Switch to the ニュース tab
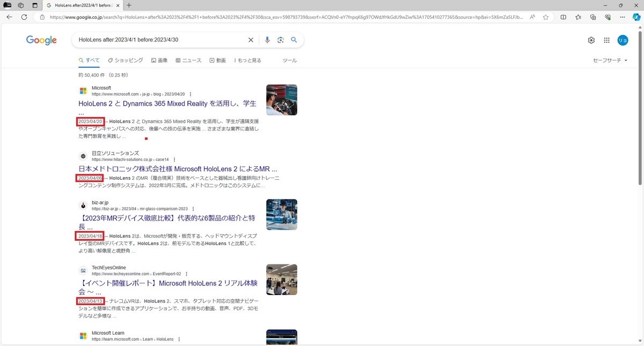This screenshot has height=346, width=644. point(188,61)
